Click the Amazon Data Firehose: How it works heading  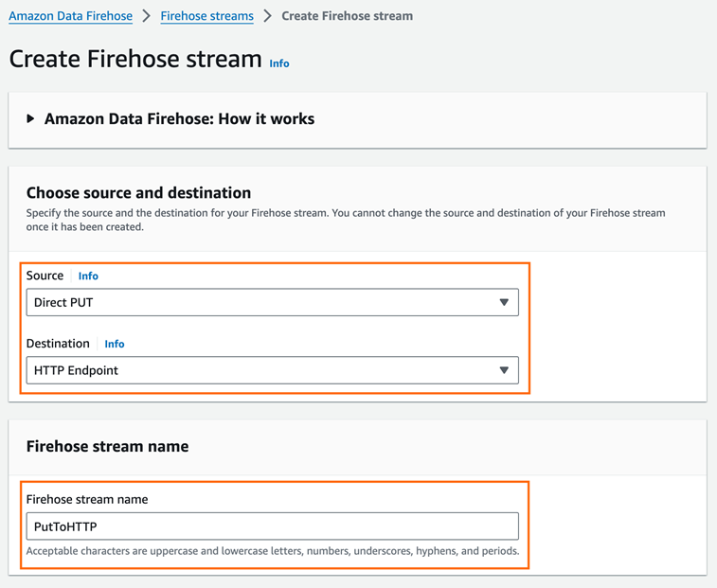(179, 119)
